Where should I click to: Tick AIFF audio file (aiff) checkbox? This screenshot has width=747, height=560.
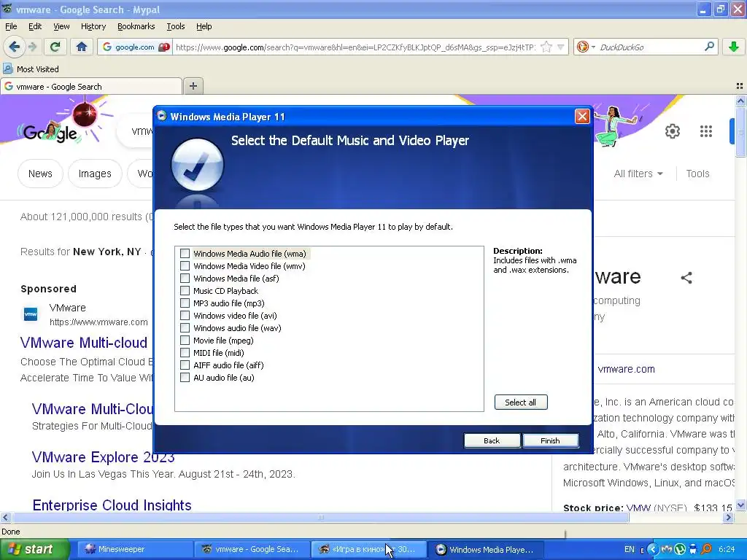[x=185, y=365]
